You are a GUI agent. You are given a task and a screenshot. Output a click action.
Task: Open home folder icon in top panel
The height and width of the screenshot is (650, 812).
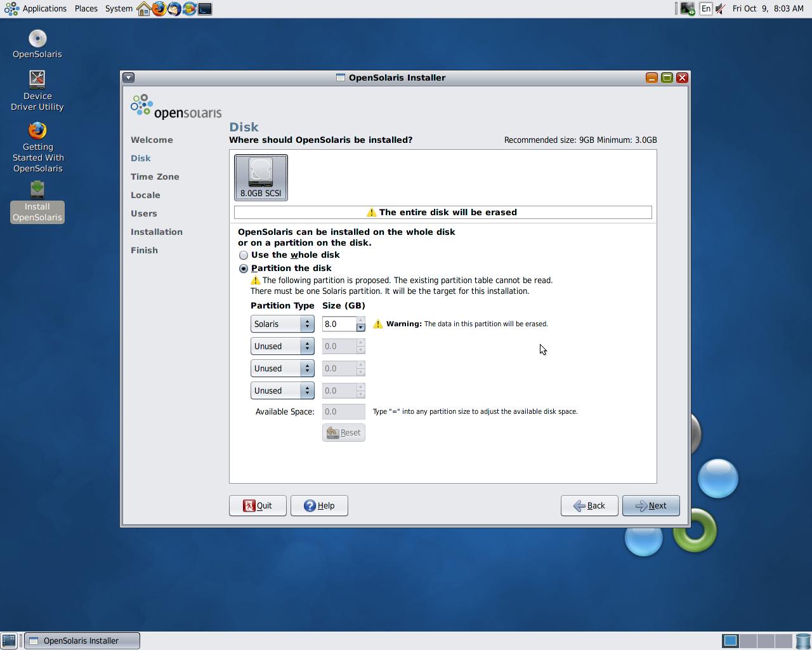[x=144, y=9]
